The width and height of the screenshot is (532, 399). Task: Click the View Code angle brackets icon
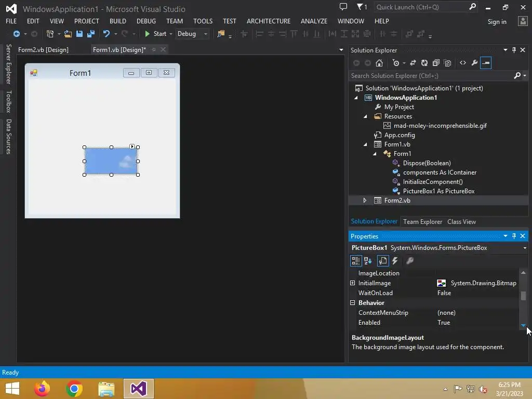click(x=463, y=63)
